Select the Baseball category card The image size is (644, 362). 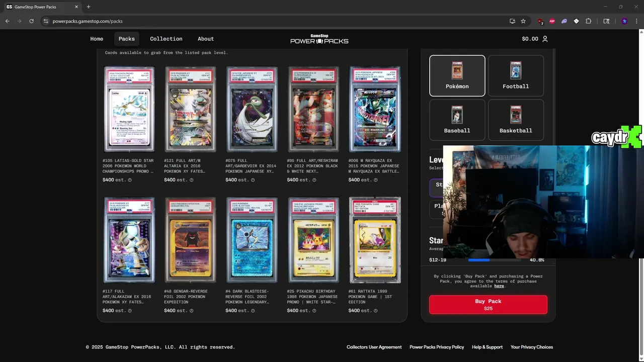(x=457, y=120)
